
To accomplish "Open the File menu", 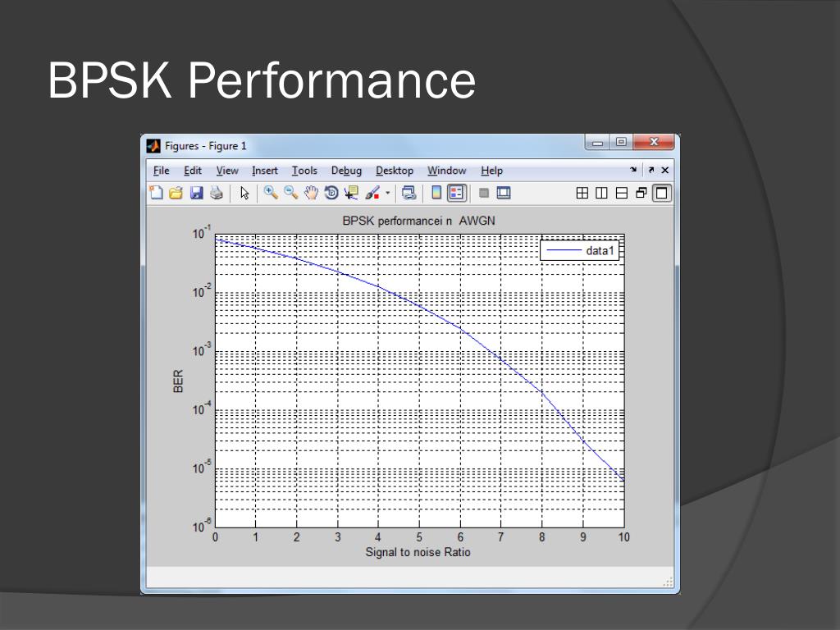I will [x=162, y=171].
